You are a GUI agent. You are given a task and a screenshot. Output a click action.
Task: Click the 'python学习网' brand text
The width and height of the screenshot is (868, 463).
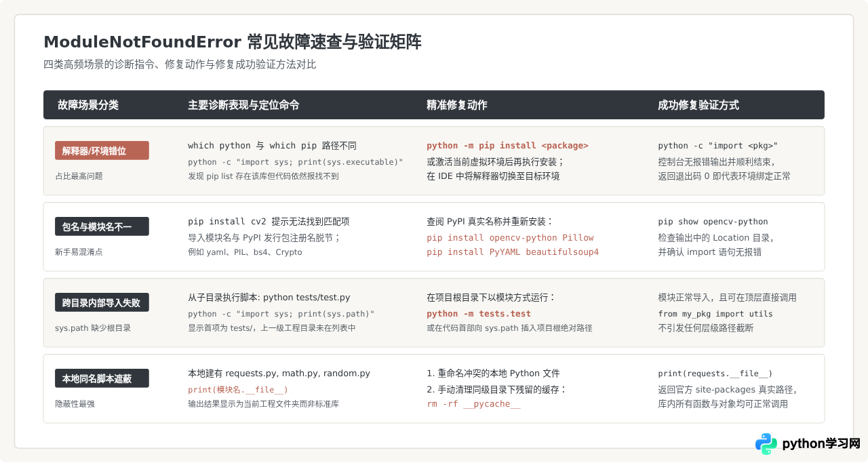point(821,444)
